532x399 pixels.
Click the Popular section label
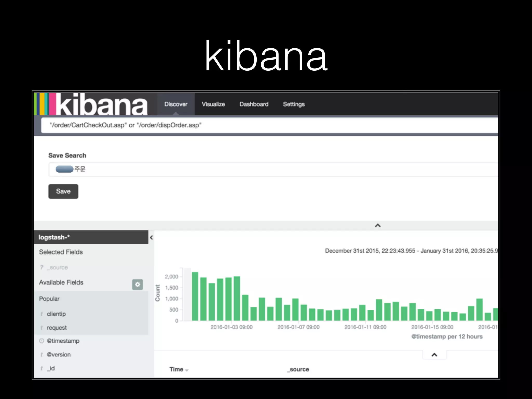point(49,299)
